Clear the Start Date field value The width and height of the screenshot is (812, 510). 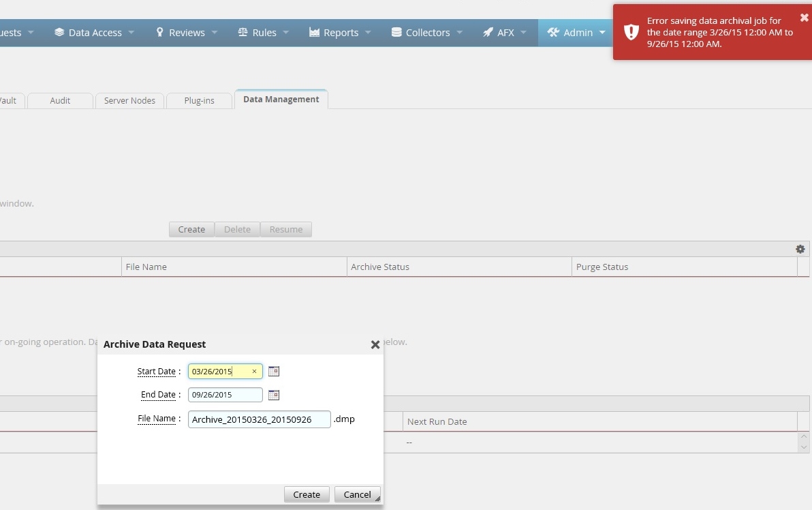[x=254, y=372]
